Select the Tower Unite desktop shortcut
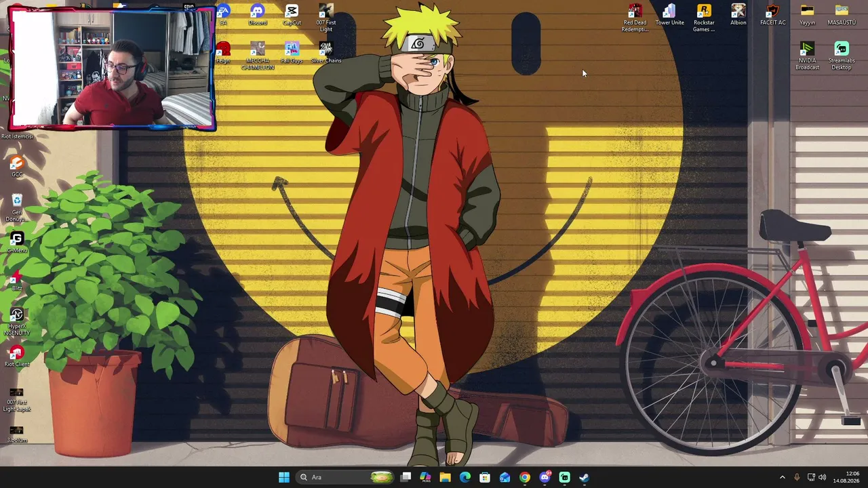Image resolution: width=868 pixels, height=488 pixels. [669, 15]
